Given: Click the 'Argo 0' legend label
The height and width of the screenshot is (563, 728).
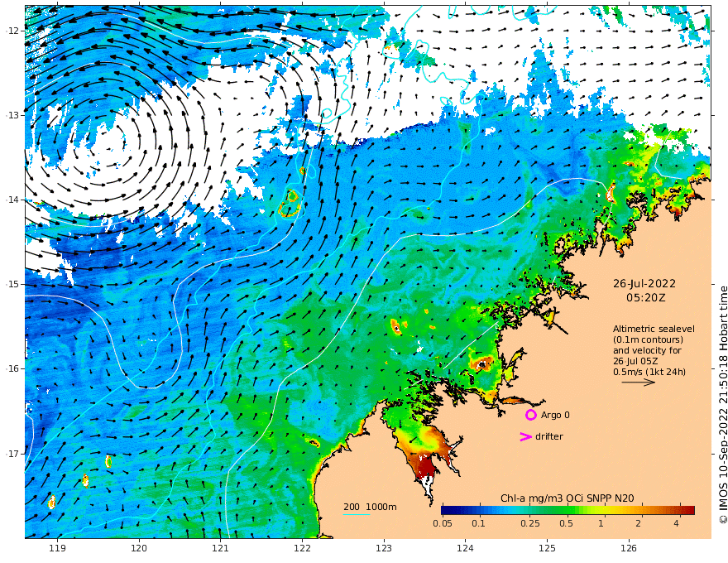Looking at the screenshot, I should pos(555,415).
